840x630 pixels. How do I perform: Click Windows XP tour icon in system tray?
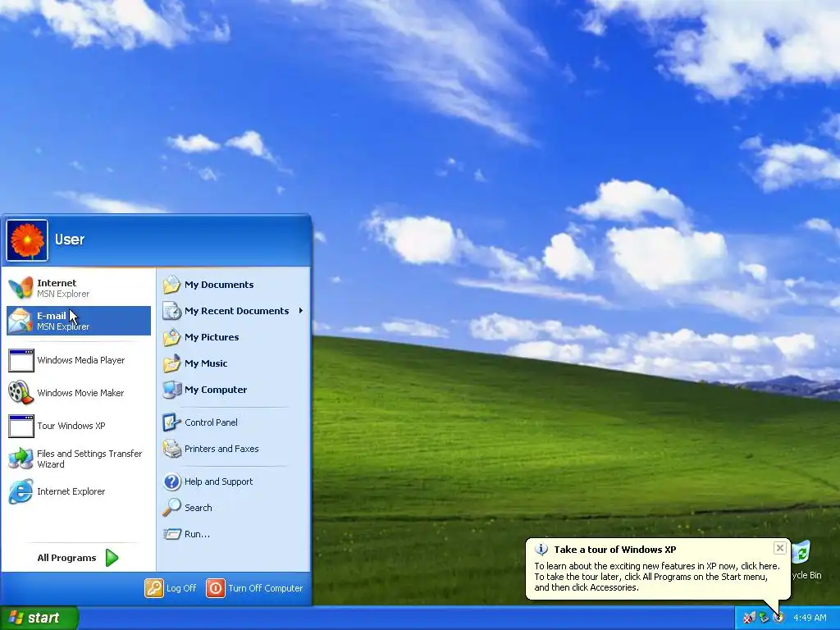(x=778, y=618)
